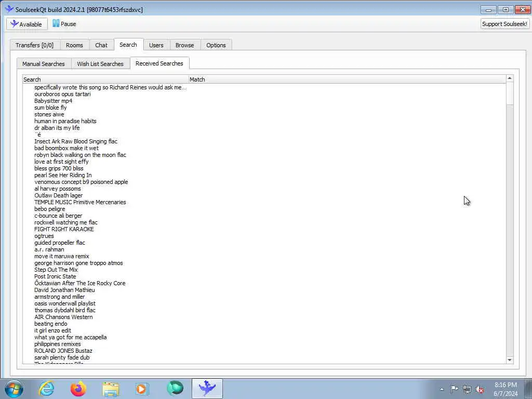Select the Received Searches sub-tab
The height and width of the screenshot is (399, 532).
159,63
